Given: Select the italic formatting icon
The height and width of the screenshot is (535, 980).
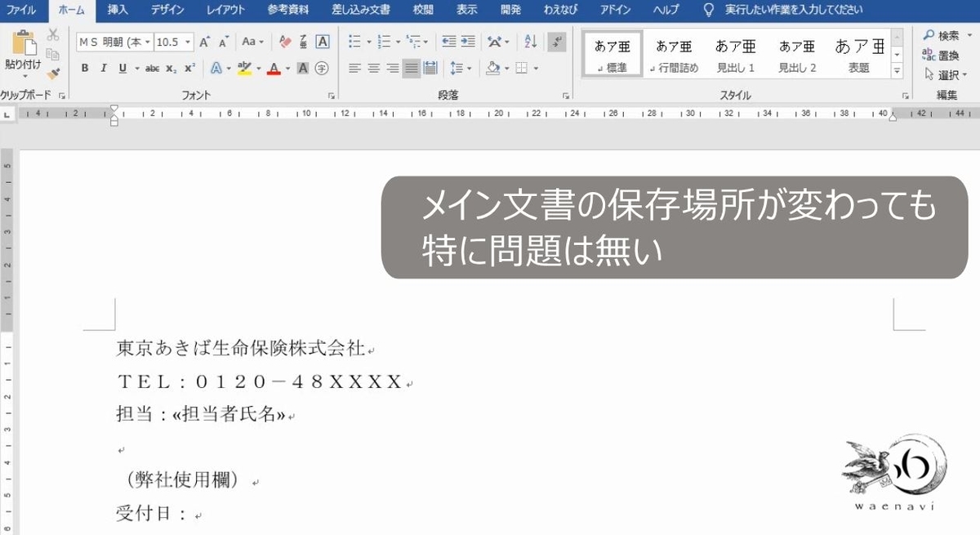Looking at the screenshot, I should [x=104, y=68].
